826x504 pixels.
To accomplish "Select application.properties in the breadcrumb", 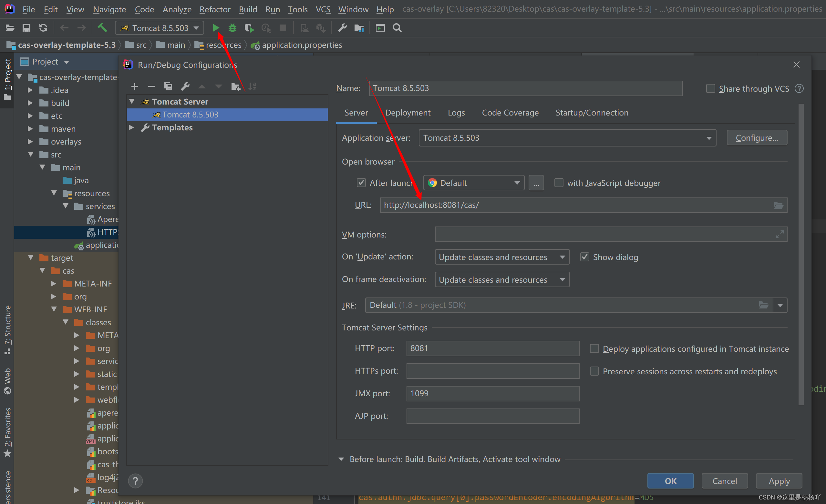I will click(297, 45).
